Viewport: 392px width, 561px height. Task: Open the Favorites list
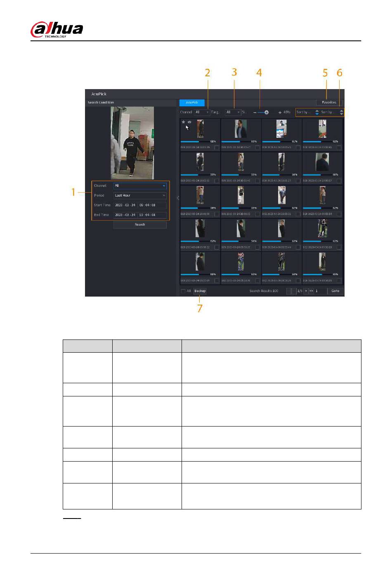329,102
